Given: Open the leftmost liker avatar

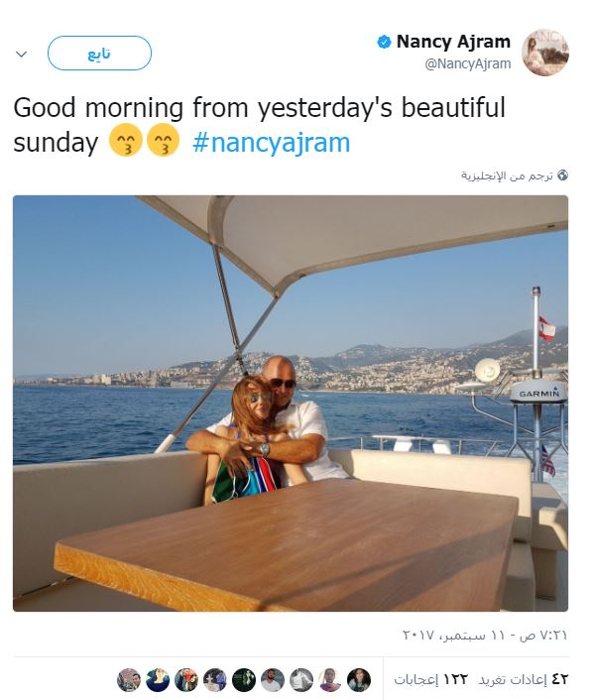Looking at the screenshot, I should 129,680.
